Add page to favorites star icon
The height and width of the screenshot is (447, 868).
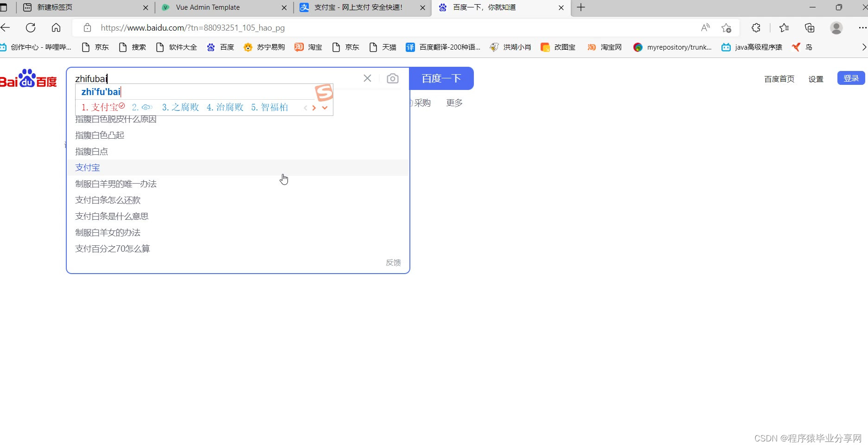(726, 28)
